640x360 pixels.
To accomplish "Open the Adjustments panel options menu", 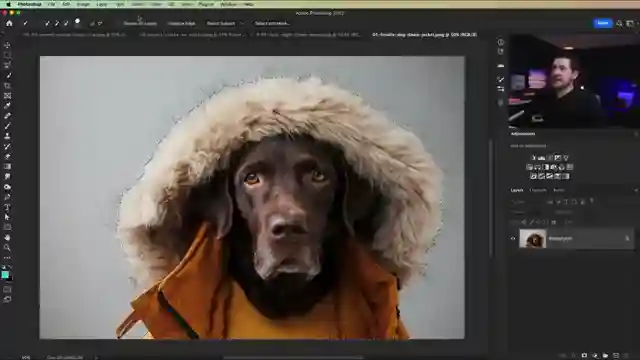I will click(x=636, y=134).
